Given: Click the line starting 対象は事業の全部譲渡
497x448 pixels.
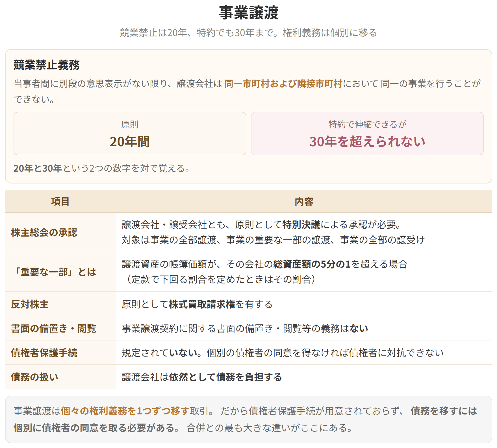Looking at the screenshot, I should tap(274, 240).
